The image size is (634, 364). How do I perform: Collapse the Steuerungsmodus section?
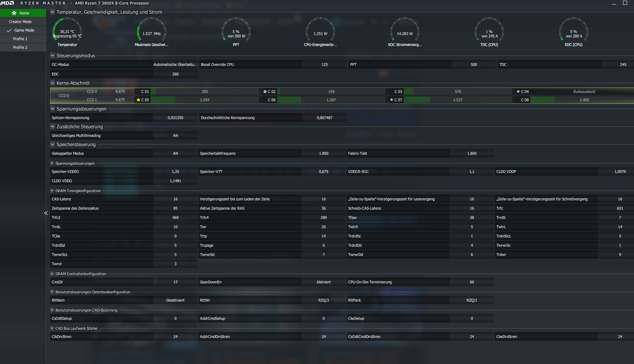pyautogui.click(x=52, y=56)
